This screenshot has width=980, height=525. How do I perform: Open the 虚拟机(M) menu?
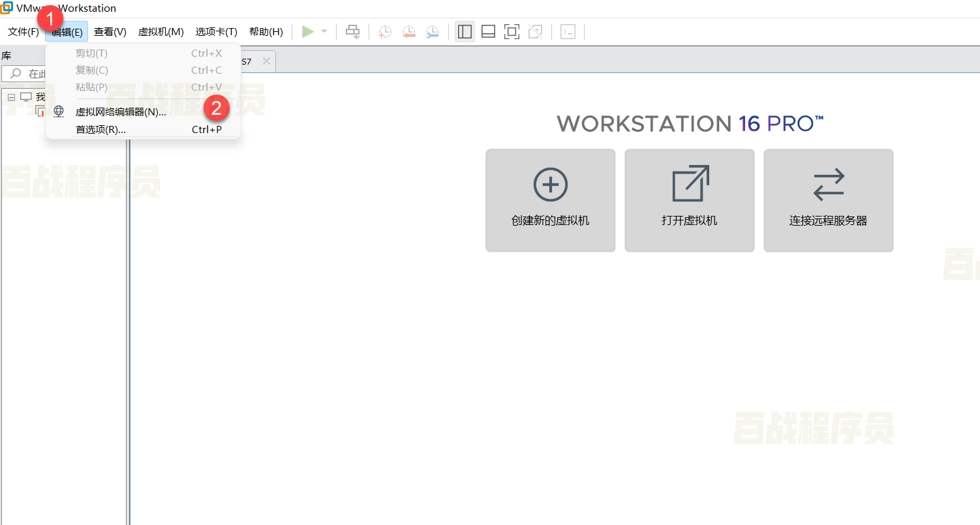pos(161,32)
